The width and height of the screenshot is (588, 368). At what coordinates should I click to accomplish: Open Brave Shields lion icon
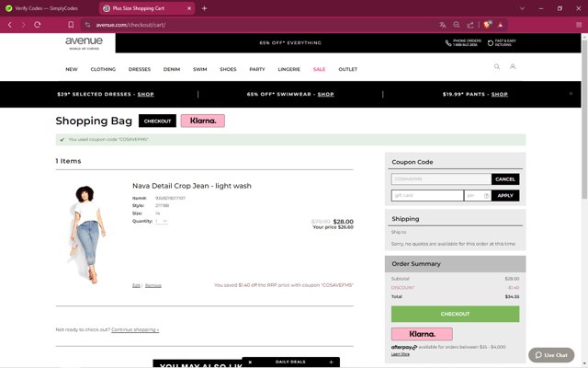(x=487, y=25)
